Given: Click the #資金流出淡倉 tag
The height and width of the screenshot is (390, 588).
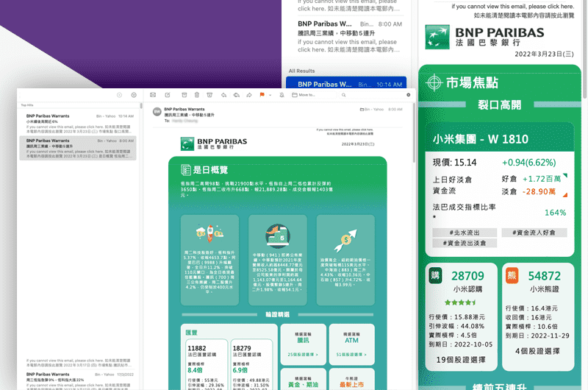Looking at the screenshot, I should [465, 243].
